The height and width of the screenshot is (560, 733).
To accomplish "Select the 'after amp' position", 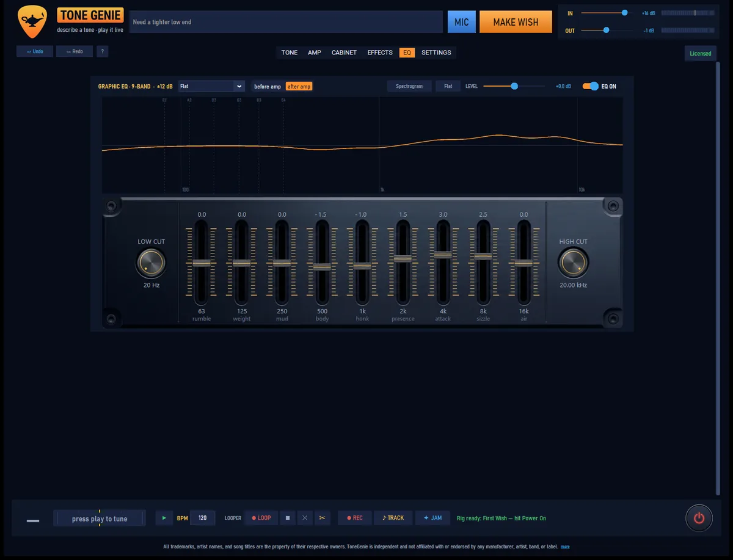I will coord(299,86).
